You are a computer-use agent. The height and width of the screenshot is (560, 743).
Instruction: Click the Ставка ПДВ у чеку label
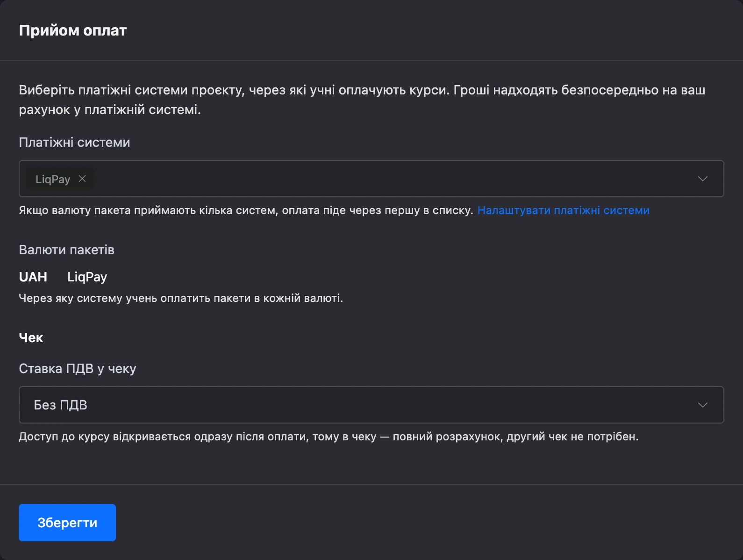[x=78, y=369]
